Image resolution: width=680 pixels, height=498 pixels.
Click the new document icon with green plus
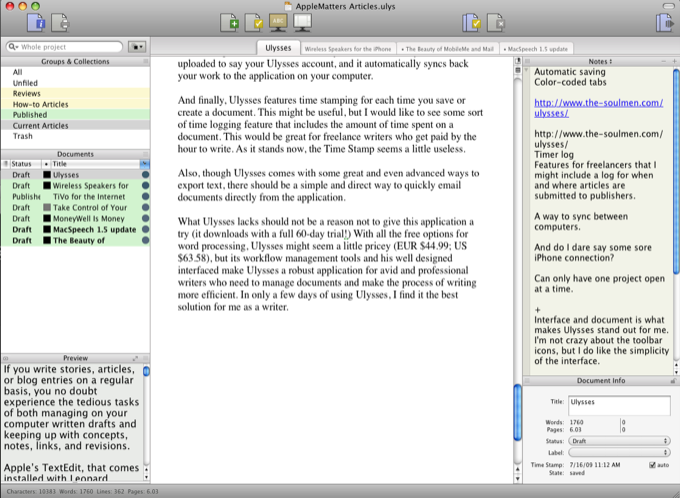coord(229,21)
